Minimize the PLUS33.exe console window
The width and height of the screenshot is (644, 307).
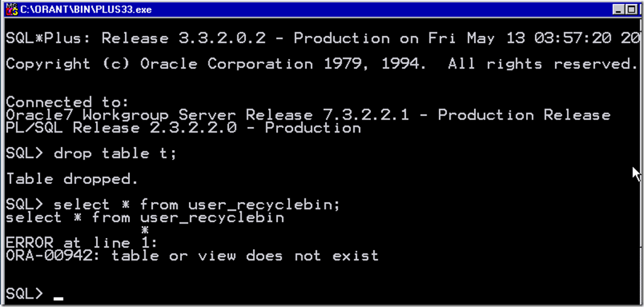620,9
